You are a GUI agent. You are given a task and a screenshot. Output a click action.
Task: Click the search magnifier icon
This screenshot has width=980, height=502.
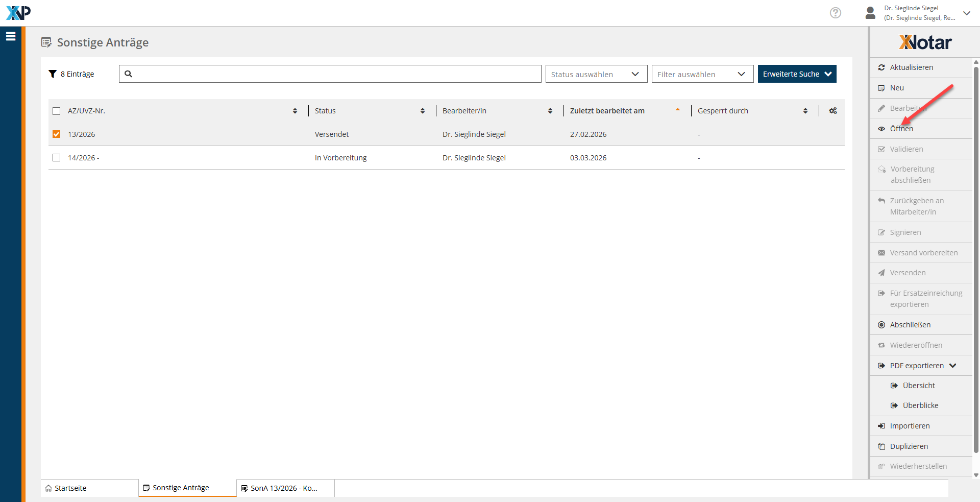click(x=129, y=74)
